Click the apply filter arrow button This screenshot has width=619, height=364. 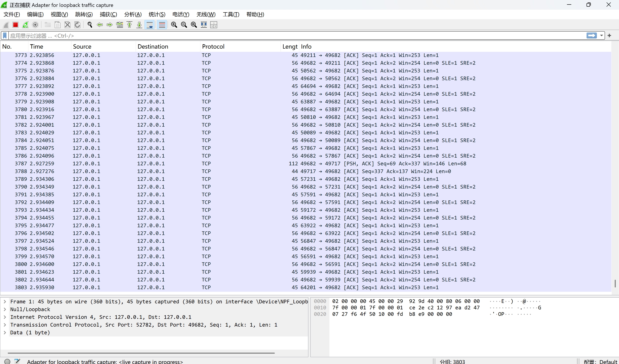click(591, 36)
